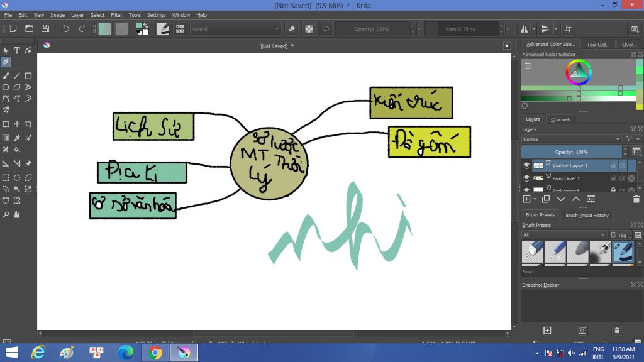Select the Ellipse tool
The image size is (644, 362).
pyautogui.click(x=6, y=87)
